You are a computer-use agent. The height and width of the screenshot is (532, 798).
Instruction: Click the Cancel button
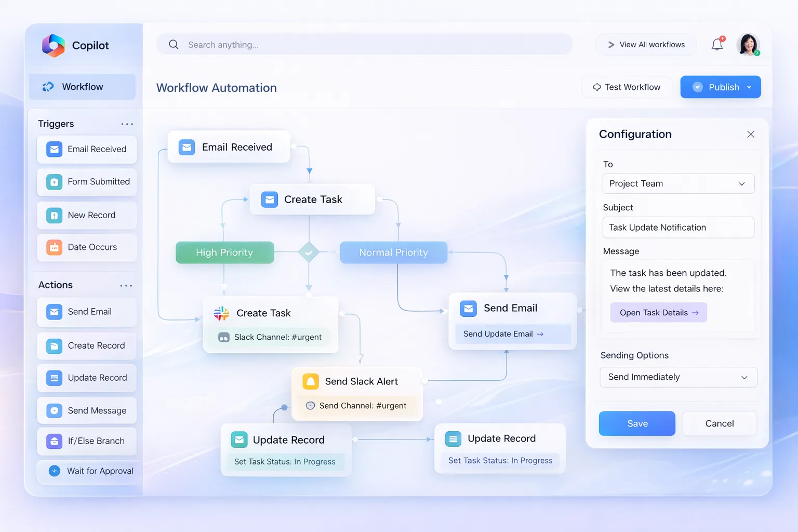click(720, 423)
